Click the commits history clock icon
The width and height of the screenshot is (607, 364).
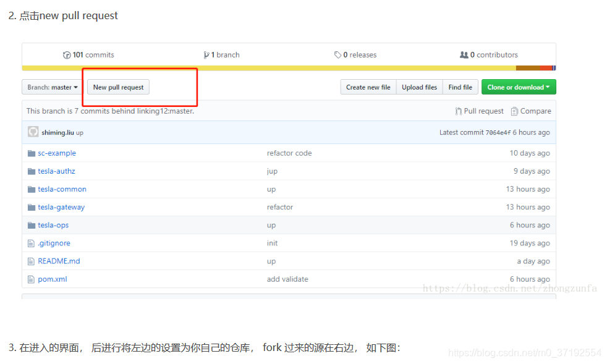tap(67, 55)
